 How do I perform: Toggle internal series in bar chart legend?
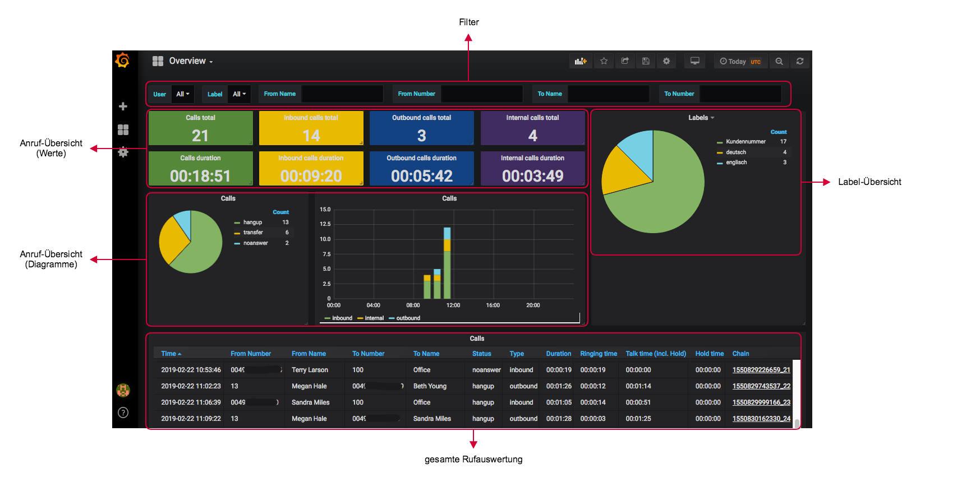[x=374, y=318]
